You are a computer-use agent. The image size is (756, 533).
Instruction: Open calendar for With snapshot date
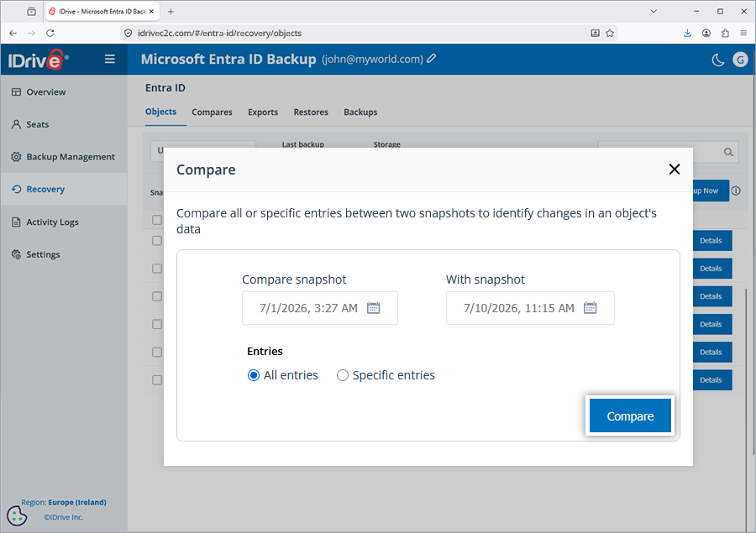[x=591, y=307]
